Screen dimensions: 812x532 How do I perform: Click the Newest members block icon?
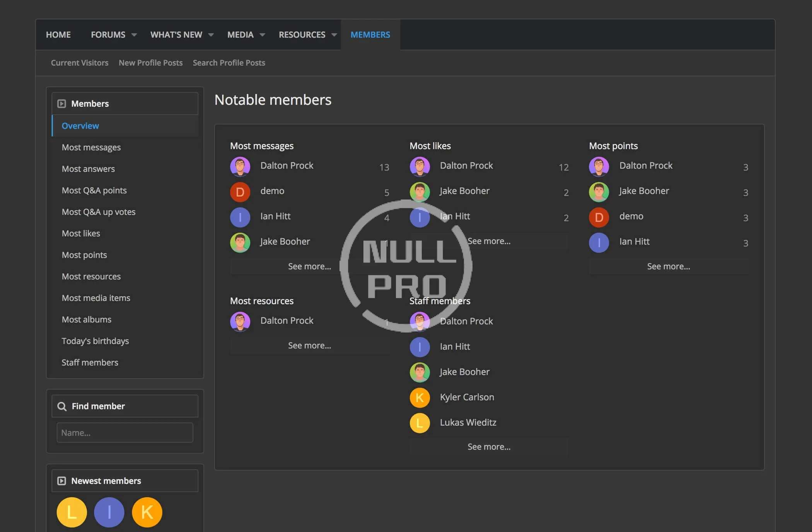coord(61,481)
